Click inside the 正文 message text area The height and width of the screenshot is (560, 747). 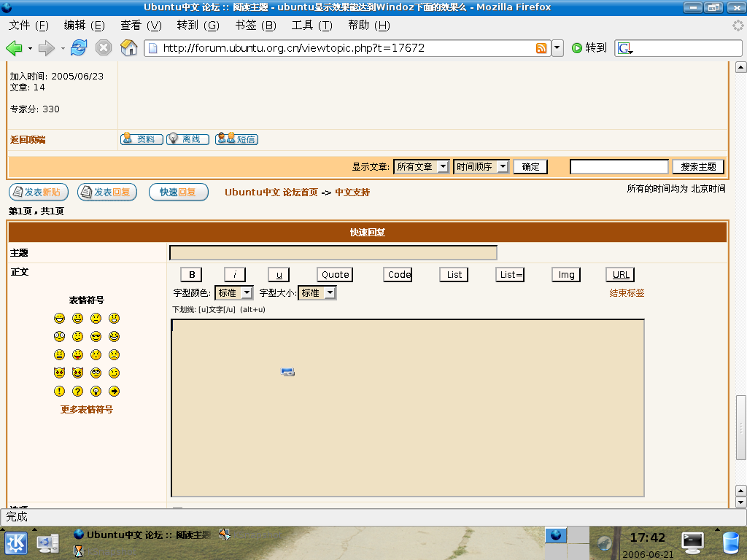[408, 408]
